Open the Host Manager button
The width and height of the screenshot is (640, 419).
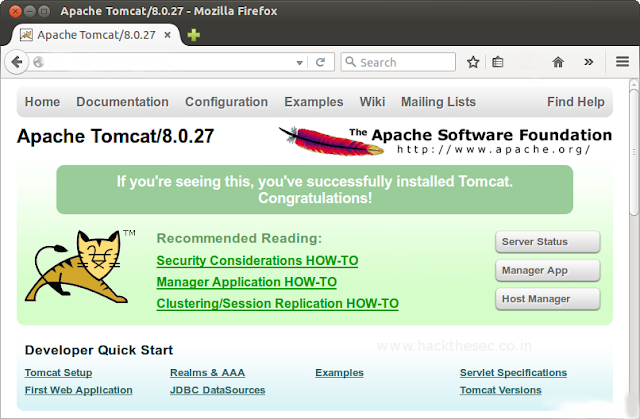pyautogui.click(x=548, y=299)
